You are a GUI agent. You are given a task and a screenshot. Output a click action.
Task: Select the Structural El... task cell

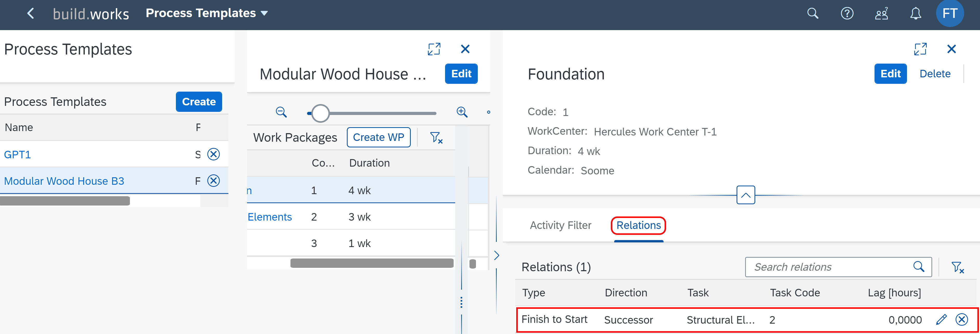pyautogui.click(x=720, y=320)
